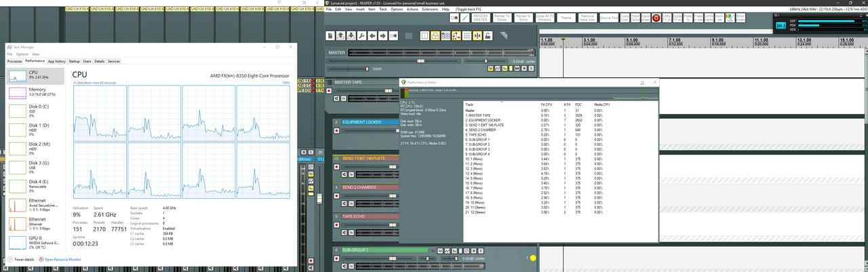Adjust the master volume fader

point(421,61)
